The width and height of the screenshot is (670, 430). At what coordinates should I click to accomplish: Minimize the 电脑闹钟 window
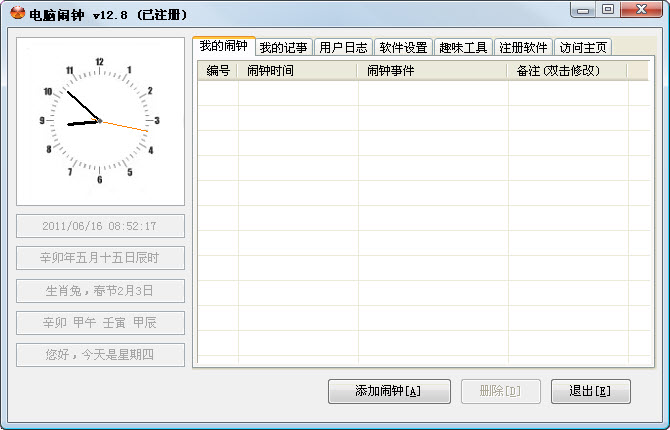click(582, 10)
